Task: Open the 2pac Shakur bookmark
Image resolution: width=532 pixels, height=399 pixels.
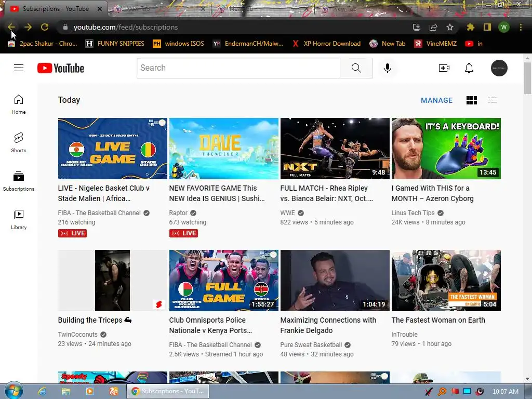Action: pos(43,44)
